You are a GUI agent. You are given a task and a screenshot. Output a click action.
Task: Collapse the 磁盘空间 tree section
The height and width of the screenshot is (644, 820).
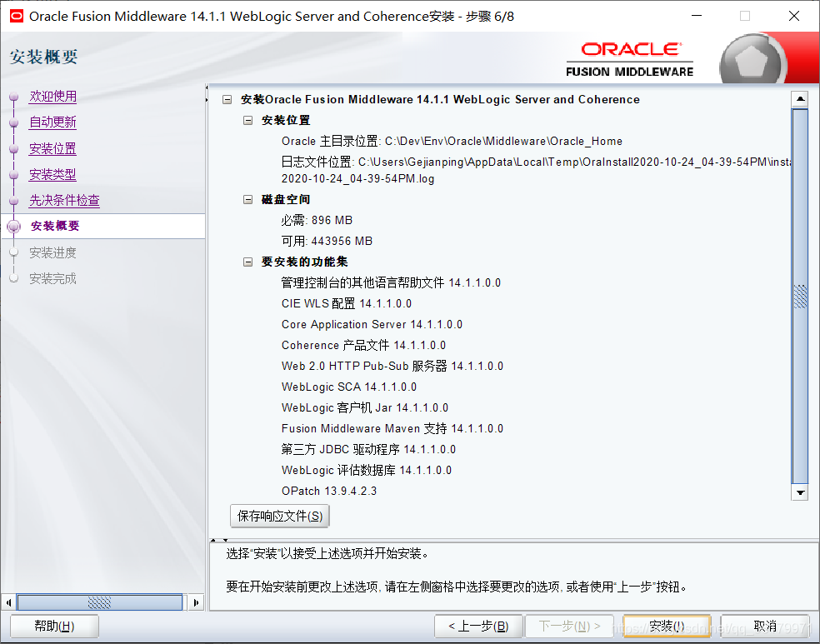point(247,199)
